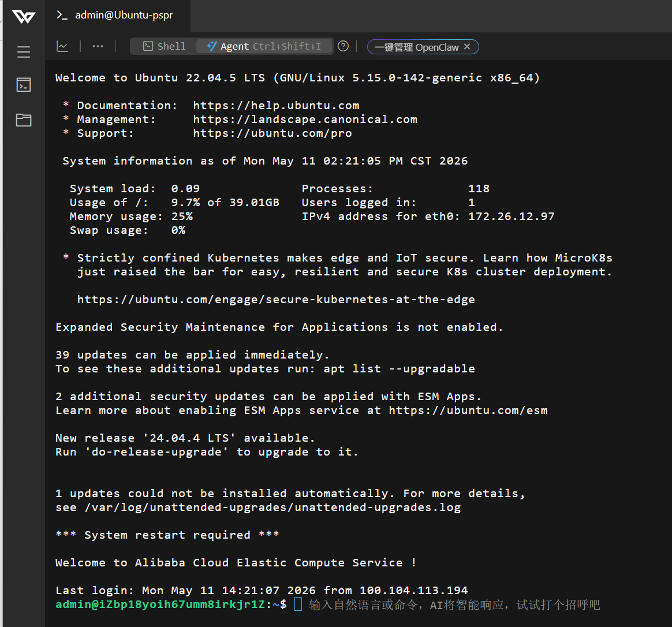Open the terminal panel icon in sidebar
The width and height of the screenshot is (672, 627).
[x=24, y=85]
